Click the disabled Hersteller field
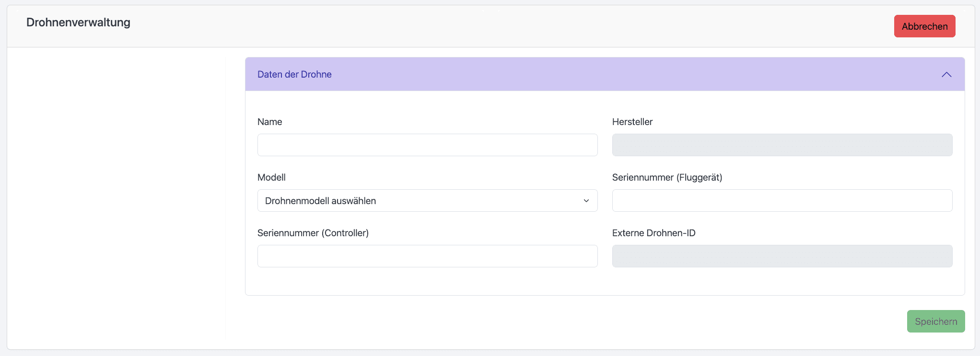The image size is (980, 356). click(x=782, y=145)
